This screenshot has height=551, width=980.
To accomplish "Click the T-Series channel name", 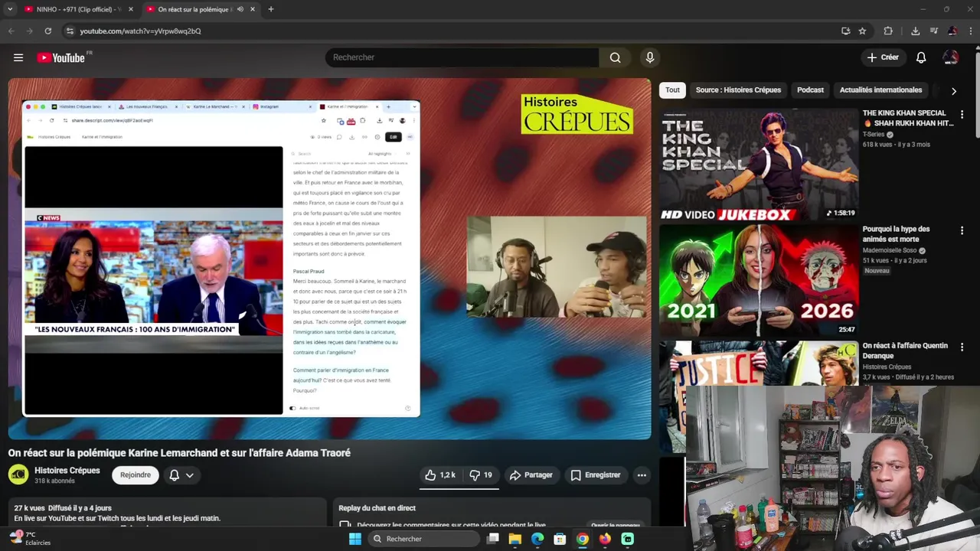I will pyautogui.click(x=874, y=135).
